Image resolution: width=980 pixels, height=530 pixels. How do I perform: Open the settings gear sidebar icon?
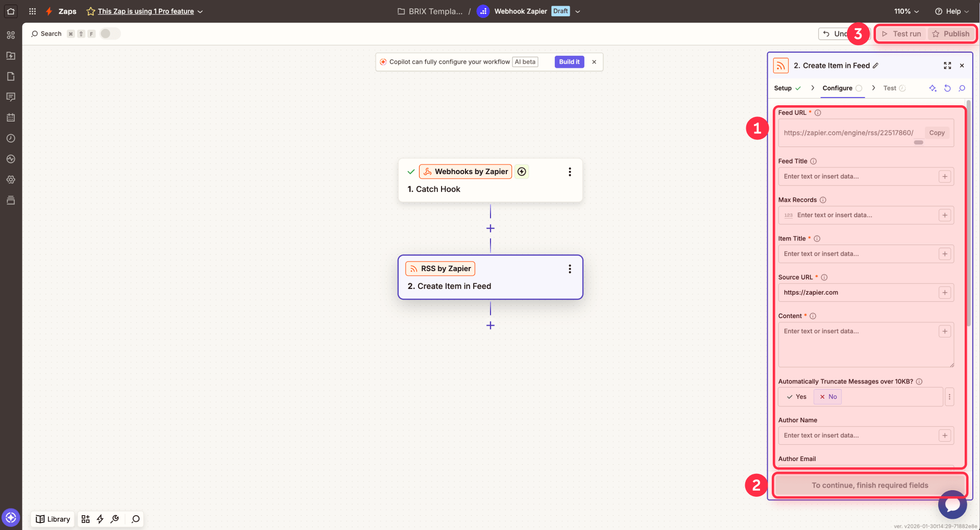pos(11,180)
